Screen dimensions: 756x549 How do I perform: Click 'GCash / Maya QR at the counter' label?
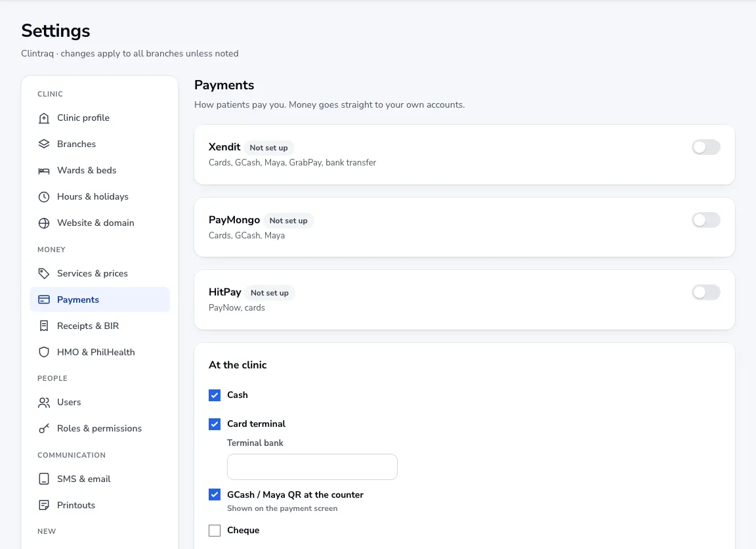coord(295,494)
